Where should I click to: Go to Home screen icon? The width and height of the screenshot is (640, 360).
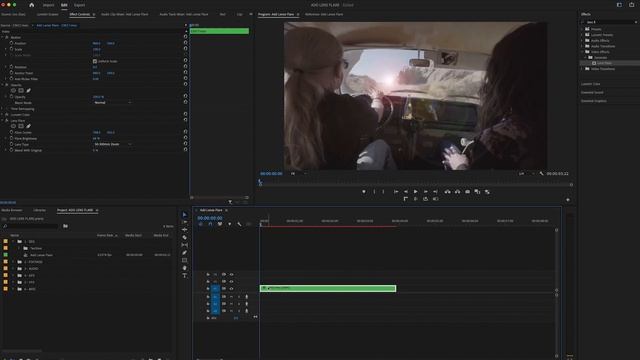(x=31, y=5)
